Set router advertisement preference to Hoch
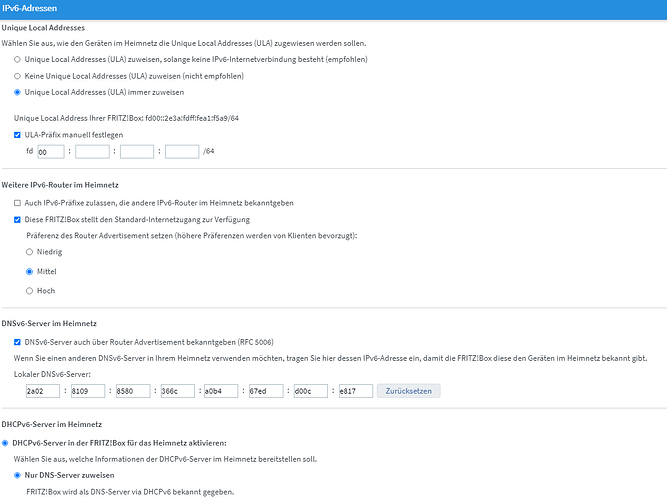This screenshot has width=667, height=500. tap(30, 290)
